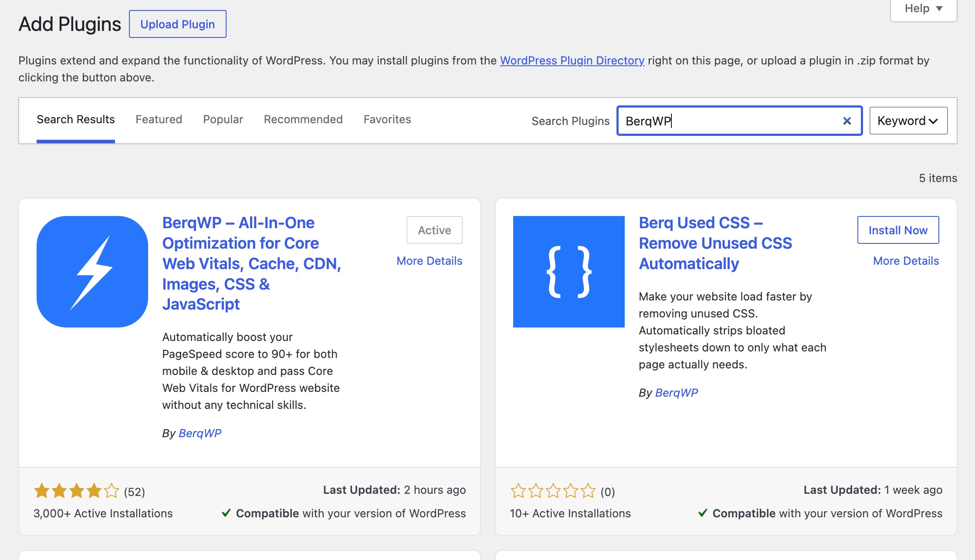The image size is (975, 560).
Task: Click the Berq Used CSS curly braces icon
Action: pyautogui.click(x=569, y=272)
